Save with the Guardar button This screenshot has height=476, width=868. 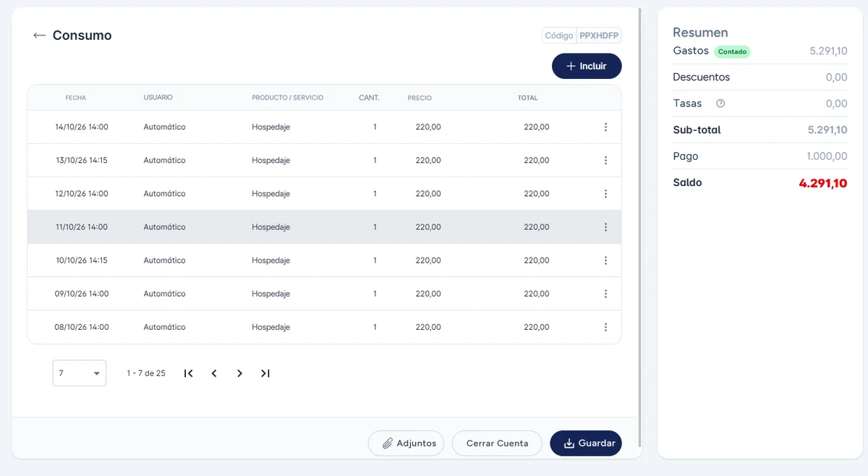[x=586, y=443]
